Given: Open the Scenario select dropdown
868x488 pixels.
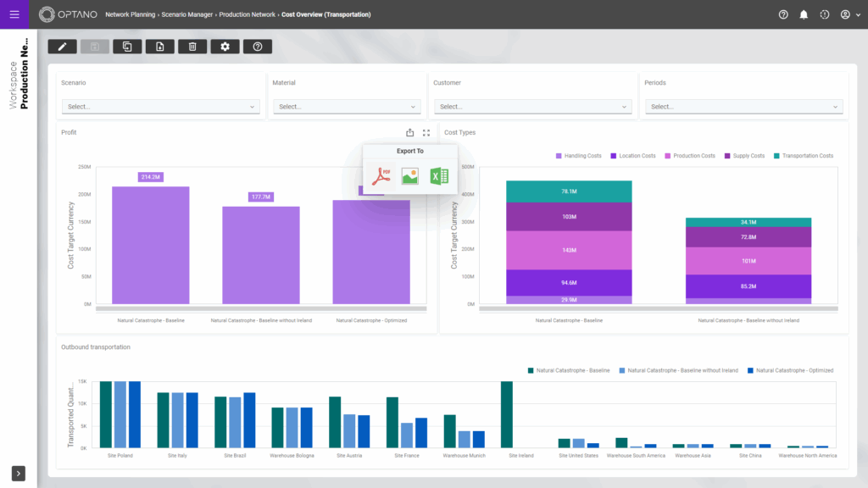Looking at the screenshot, I should click(160, 106).
